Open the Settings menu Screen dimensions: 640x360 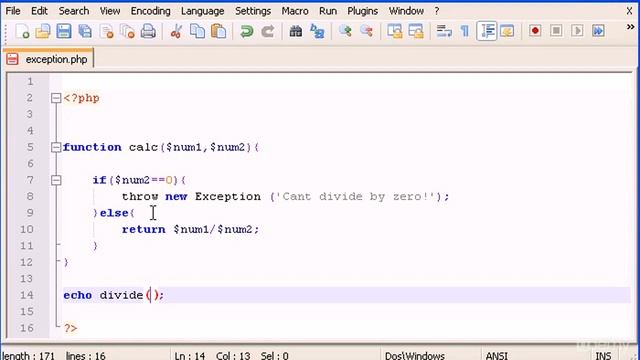pos(253,11)
